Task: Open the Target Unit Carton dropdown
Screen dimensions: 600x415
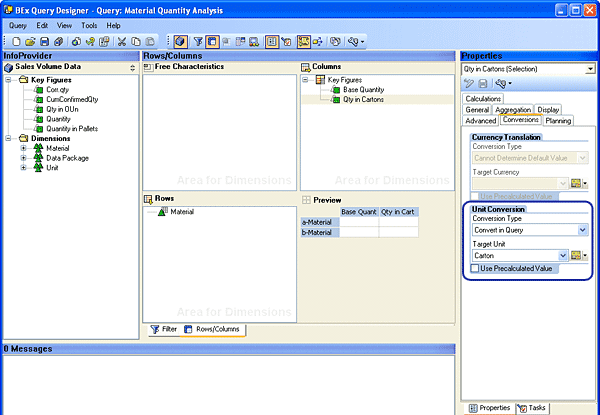Action: [563, 255]
